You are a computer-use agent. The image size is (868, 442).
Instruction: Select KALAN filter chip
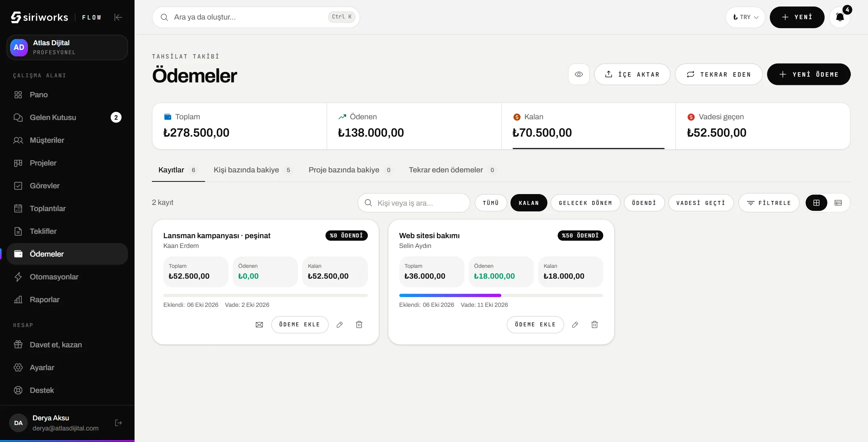click(x=529, y=203)
